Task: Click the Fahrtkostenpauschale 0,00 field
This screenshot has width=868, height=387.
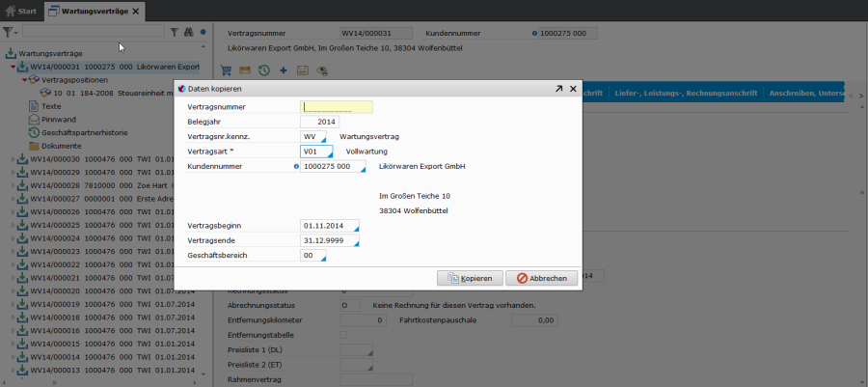Action: [x=534, y=320]
